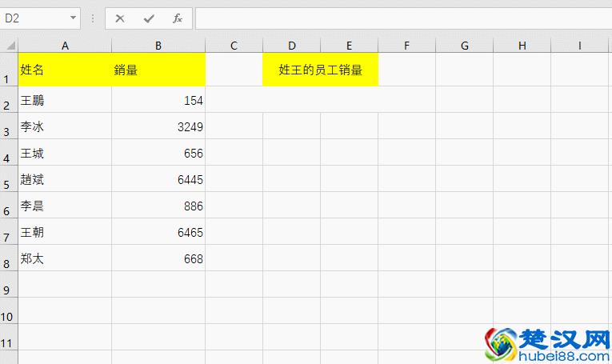Cancel entry with the X icon
The height and width of the screenshot is (364, 612).
pos(120,18)
